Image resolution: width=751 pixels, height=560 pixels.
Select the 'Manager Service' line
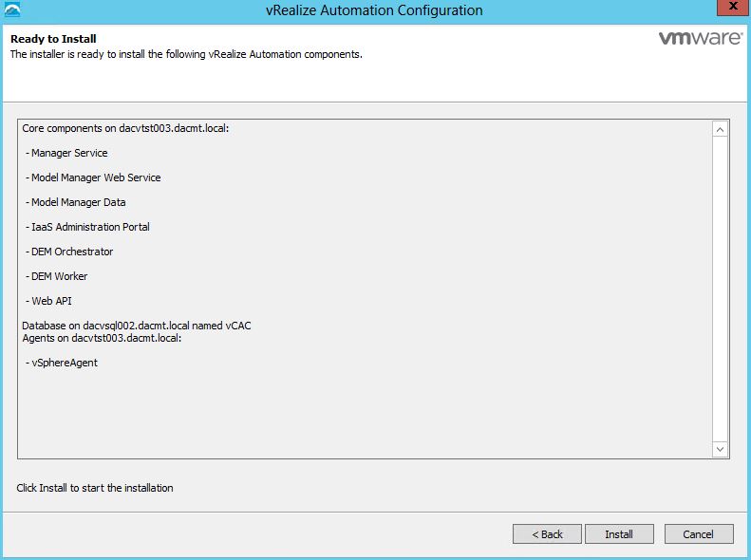66,153
